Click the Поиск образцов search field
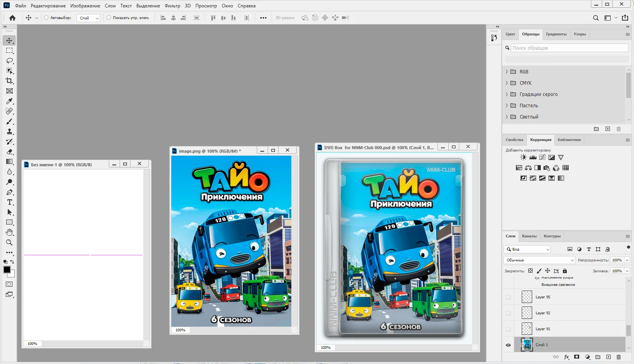Image resolution: width=634 pixels, height=364 pixels. point(570,48)
